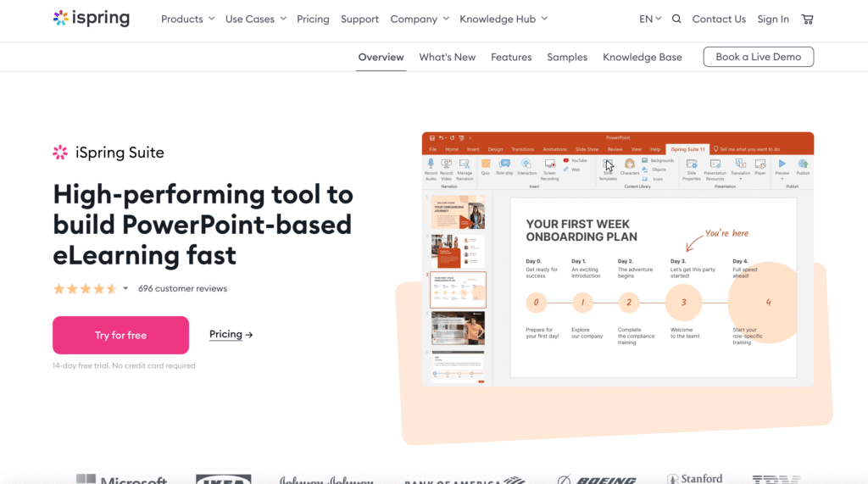This screenshot has width=868, height=484.
Task: Open the site search magnifier
Action: [x=676, y=19]
